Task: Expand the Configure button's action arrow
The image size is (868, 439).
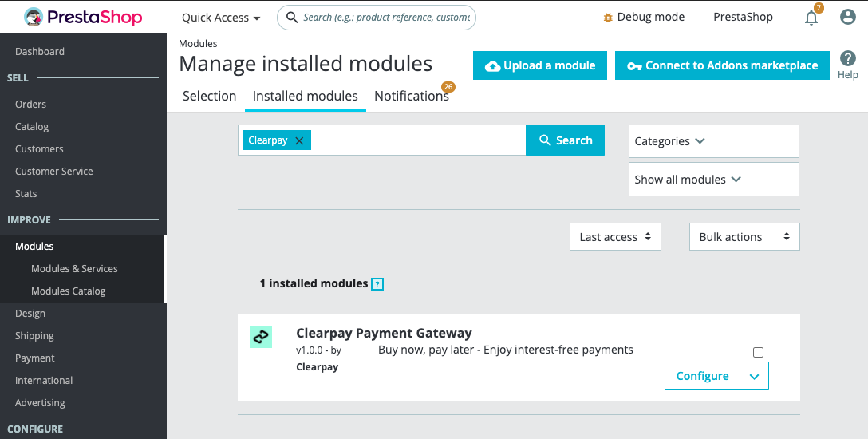Action: point(754,376)
